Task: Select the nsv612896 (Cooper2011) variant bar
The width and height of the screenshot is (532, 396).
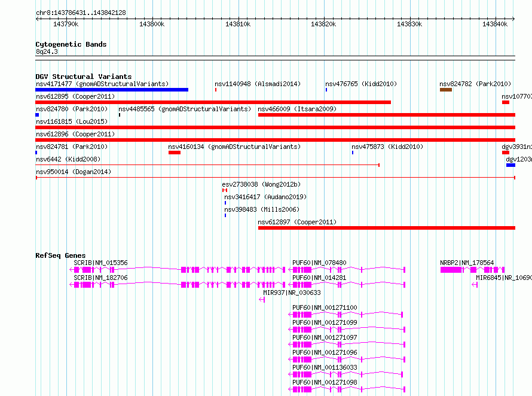Action: pyautogui.click(x=275, y=140)
